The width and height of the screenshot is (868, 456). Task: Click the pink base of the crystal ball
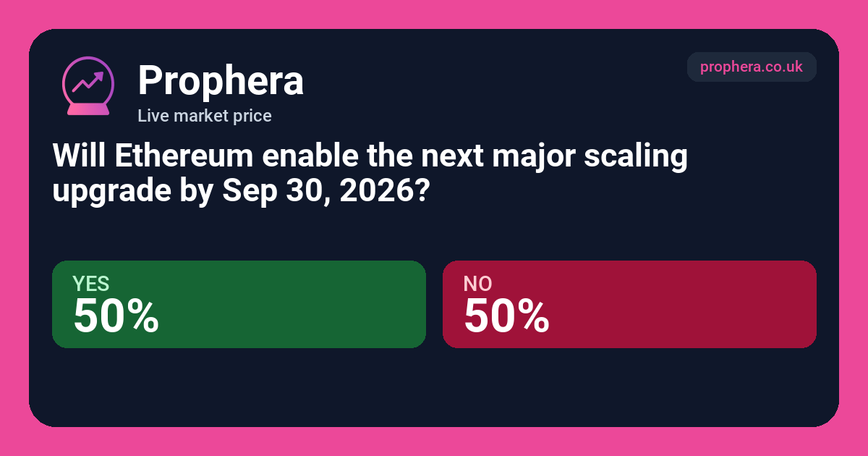tap(88, 109)
